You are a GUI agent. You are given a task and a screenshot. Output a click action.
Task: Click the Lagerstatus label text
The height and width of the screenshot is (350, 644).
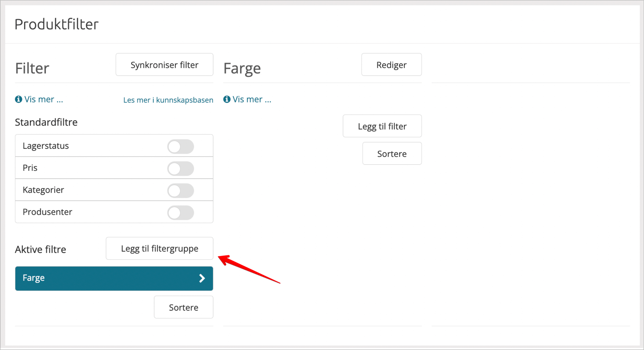(46, 146)
